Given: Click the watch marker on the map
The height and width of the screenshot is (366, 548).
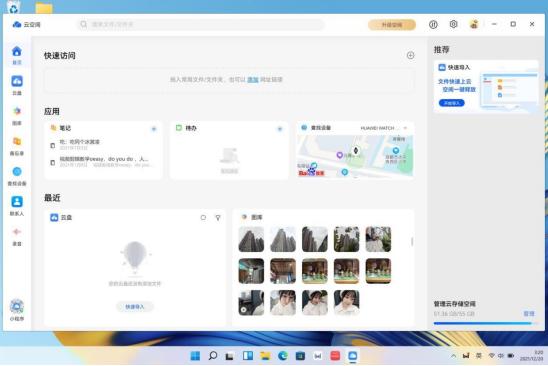Looking at the screenshot, I should 356,151.
